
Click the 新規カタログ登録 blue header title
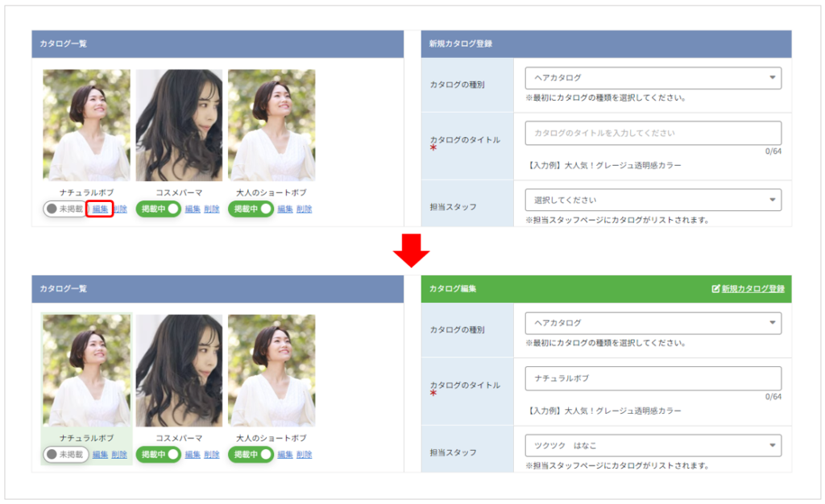pyautogui.click(x=460, y=43)
